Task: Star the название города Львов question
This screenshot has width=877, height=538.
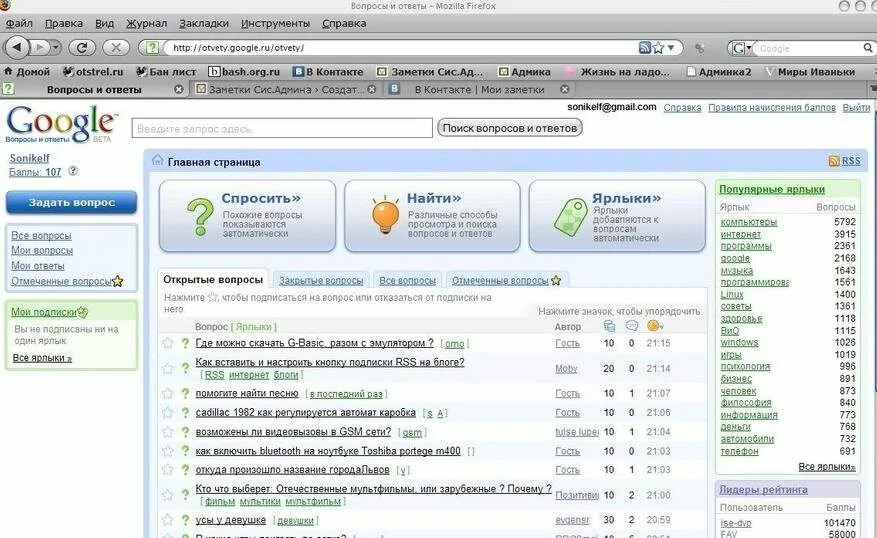Action: [x=167, y=470]
